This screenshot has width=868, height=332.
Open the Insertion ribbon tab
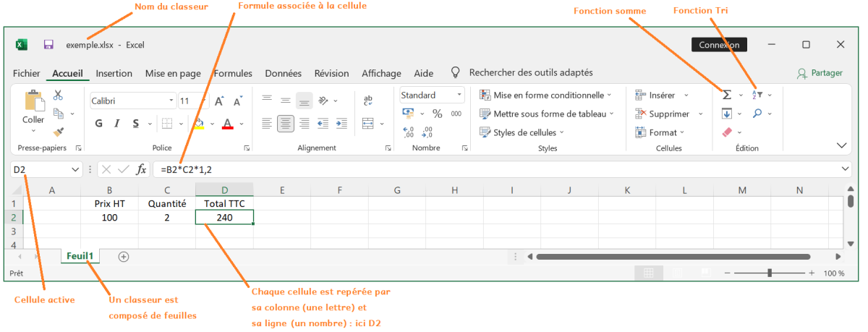point(114,73)
